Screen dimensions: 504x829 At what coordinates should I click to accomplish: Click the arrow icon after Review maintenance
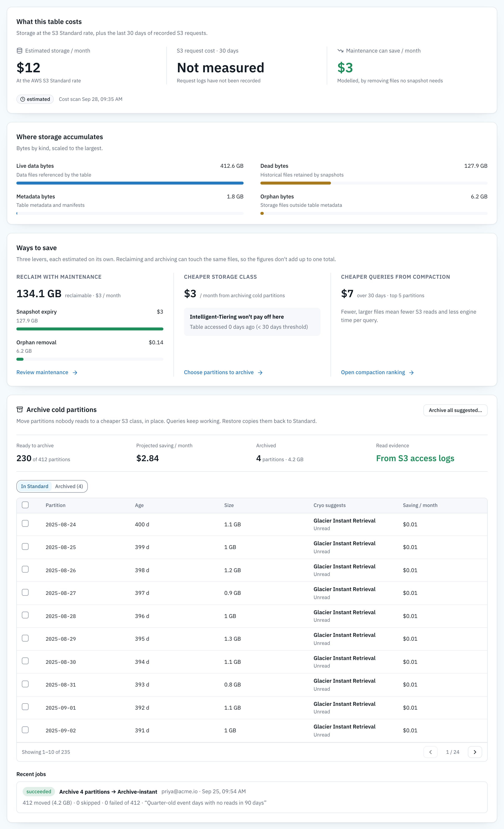click(75, 372)
